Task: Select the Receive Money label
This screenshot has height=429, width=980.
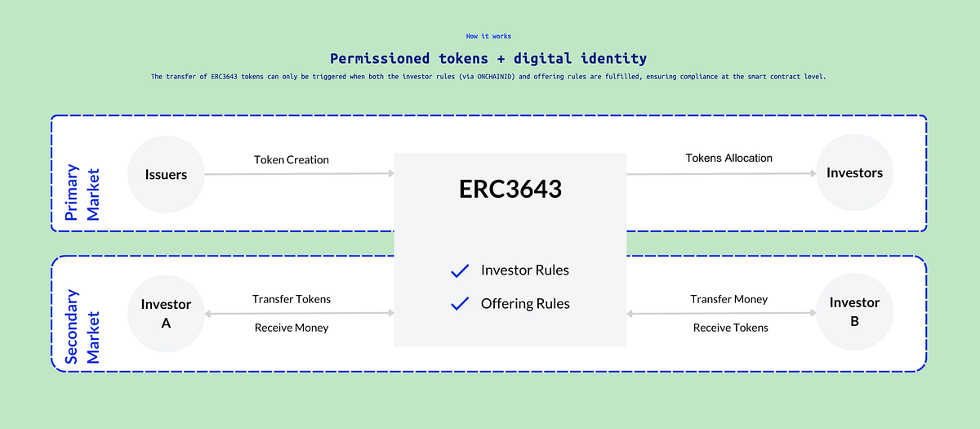Action: click(292, 328)
